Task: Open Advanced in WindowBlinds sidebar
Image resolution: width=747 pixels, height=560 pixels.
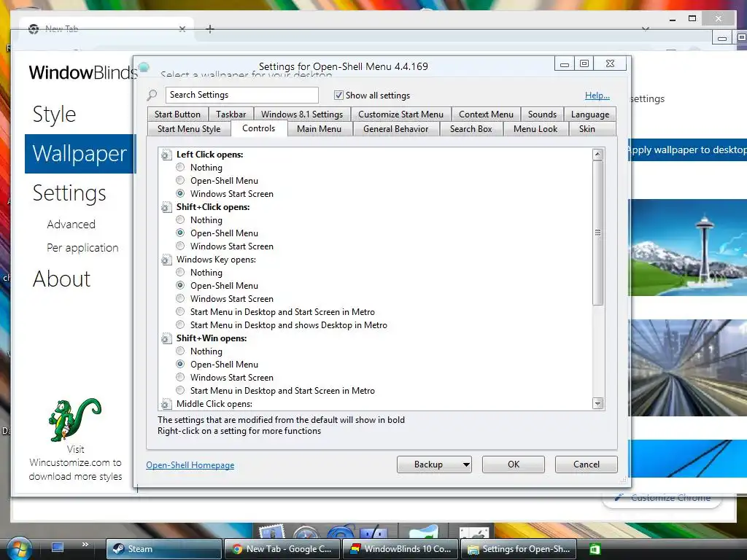Action: 71,225
